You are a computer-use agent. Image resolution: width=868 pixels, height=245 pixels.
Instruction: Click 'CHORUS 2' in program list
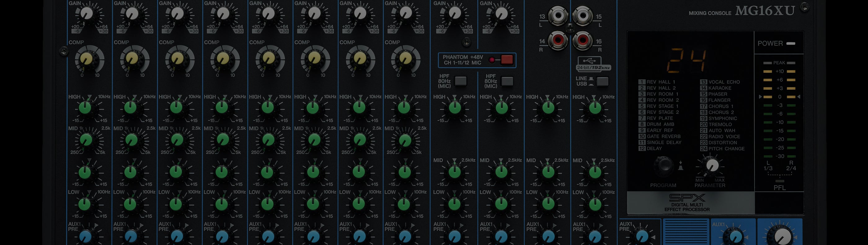click(x=721, y=112)
